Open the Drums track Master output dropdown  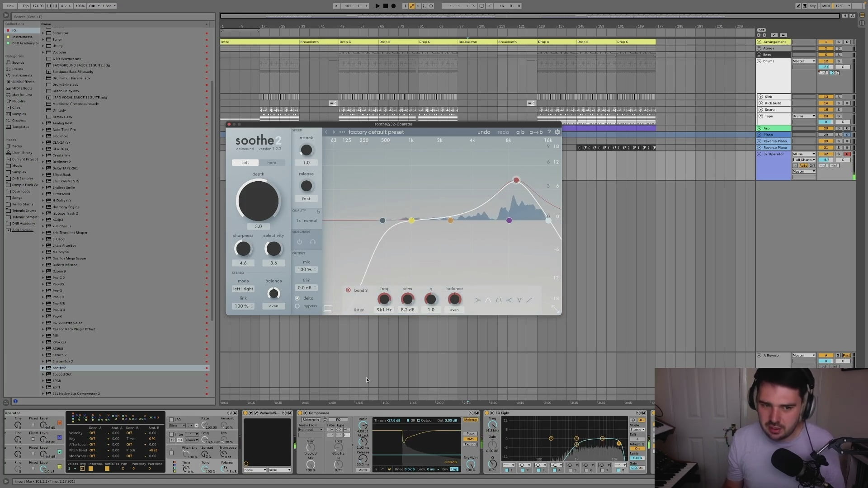coord(804,61)
